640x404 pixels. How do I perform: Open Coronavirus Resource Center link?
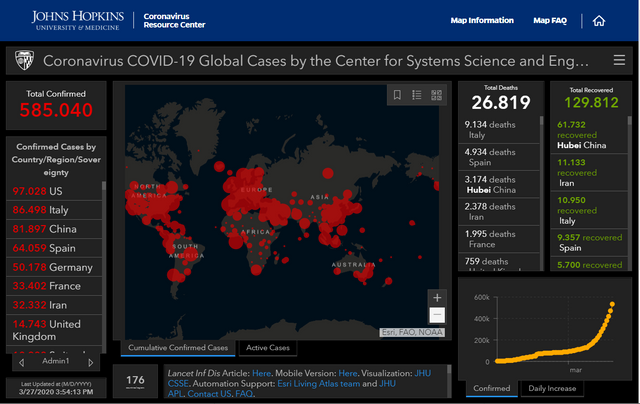174,20
